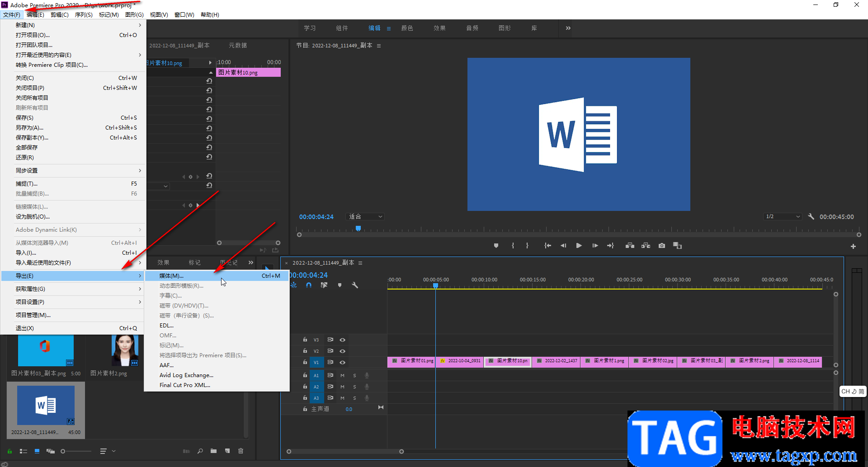Open the 元数据 panel tab
Image resolution: width=868 pixels, height=467 pixels.
coord(237,46)
